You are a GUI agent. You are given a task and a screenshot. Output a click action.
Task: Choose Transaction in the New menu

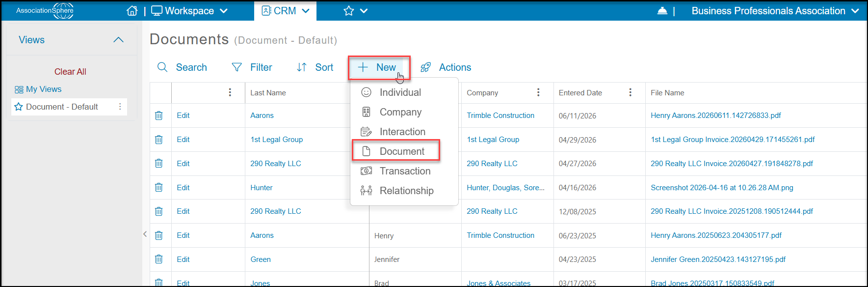coord(395,171)
